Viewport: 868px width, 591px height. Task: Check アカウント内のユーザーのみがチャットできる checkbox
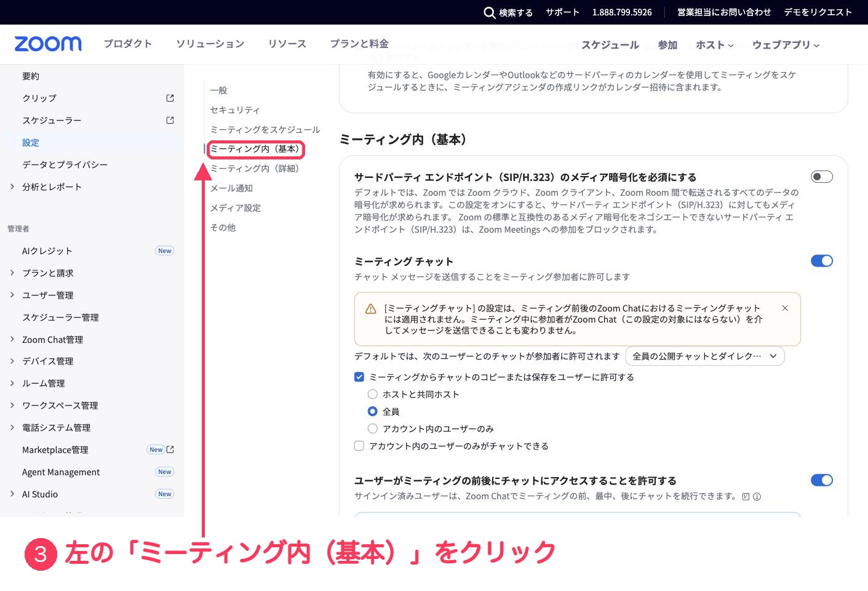click(359, 446)
